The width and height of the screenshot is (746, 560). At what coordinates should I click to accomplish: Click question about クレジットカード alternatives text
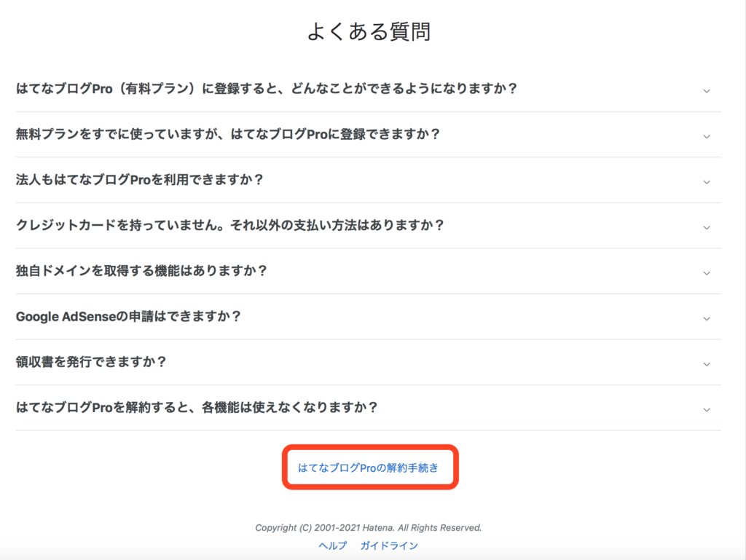[229, 225]
